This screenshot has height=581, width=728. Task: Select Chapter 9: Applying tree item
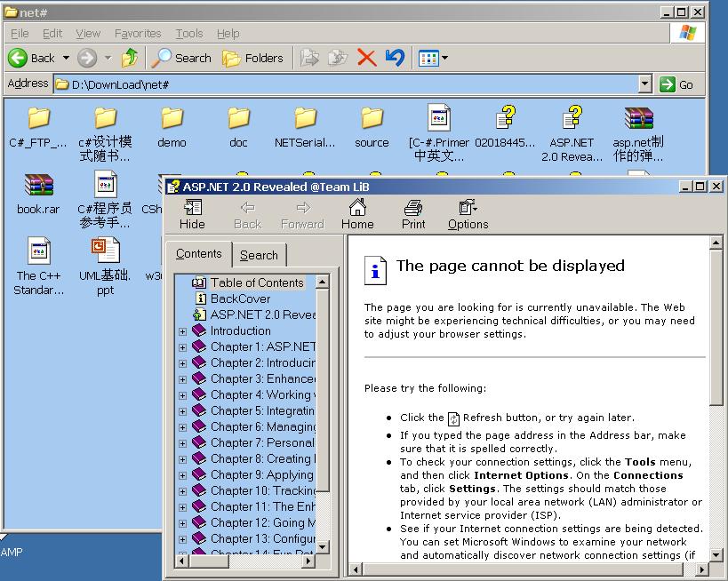click(x=262, y=474)
